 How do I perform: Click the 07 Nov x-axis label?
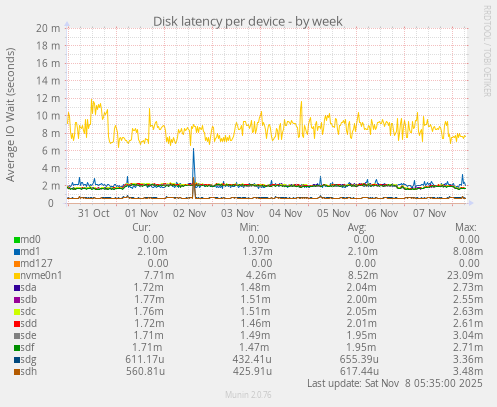[429, 213]
